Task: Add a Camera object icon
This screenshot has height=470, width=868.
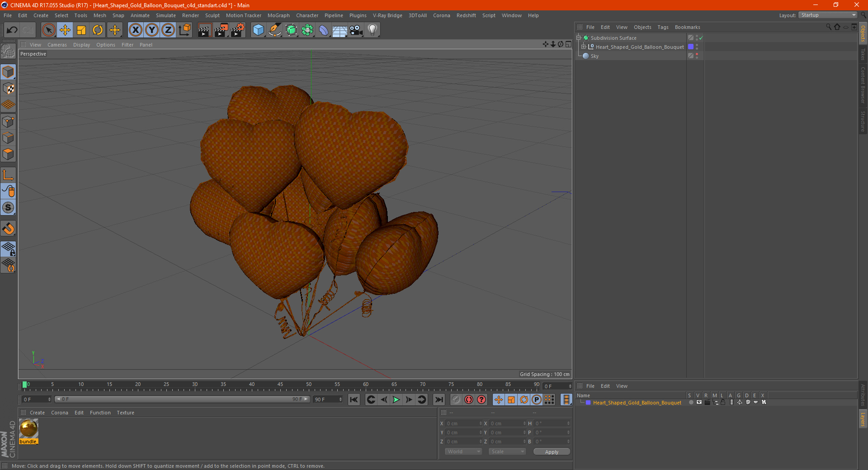Action: click(356, 30)
